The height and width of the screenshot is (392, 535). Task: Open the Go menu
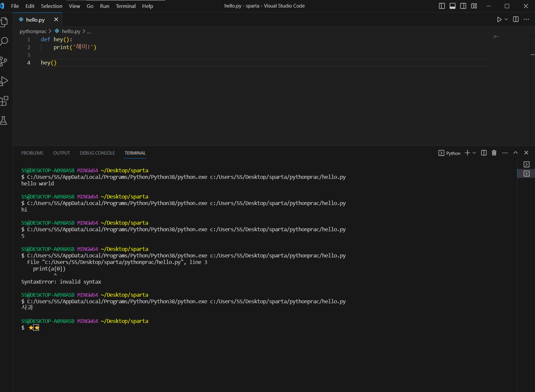(x=90, y=6)
